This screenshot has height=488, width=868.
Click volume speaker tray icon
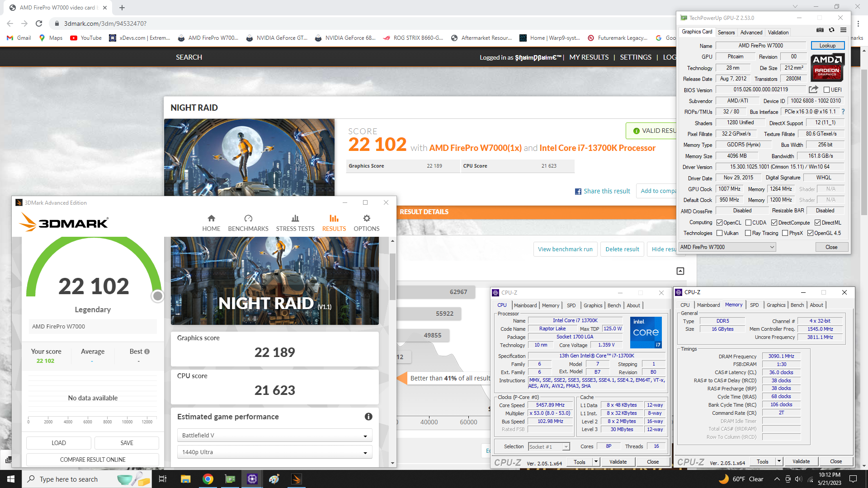pyautogui.click(x=798, y=479)
